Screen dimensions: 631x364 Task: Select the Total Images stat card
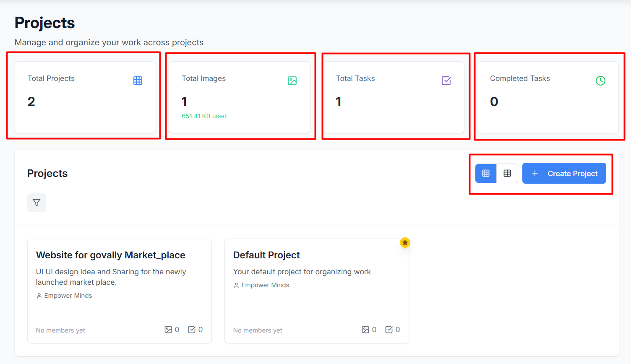(240, 97)
